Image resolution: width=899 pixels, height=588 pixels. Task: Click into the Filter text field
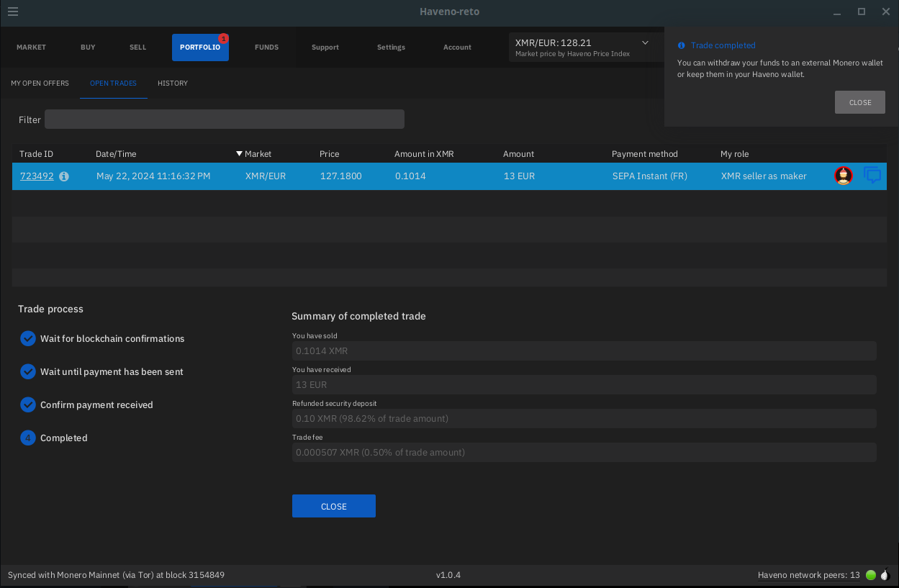[x=224, y=119]
